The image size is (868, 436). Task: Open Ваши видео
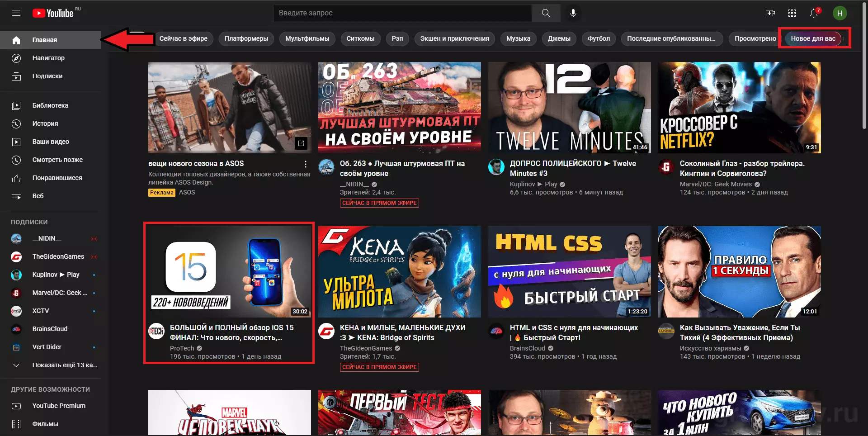[51, 142]
